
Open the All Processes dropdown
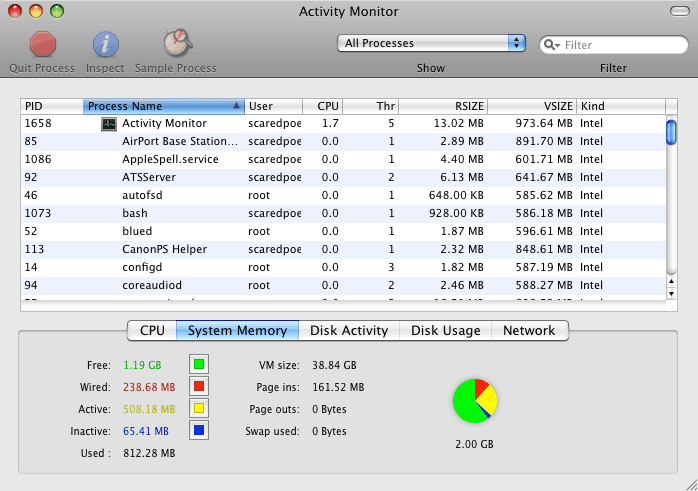(x=431, y=43)
